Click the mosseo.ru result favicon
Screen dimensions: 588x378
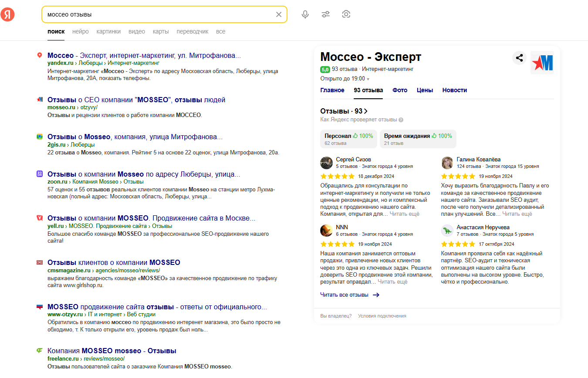point(40,100)
